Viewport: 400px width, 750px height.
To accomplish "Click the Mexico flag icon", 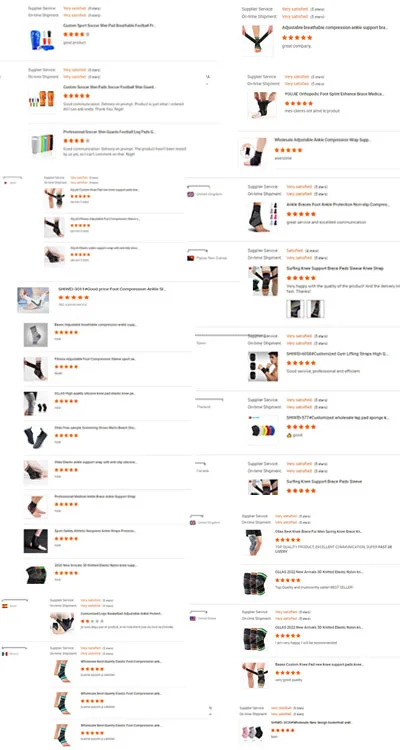I will [5, 653].
